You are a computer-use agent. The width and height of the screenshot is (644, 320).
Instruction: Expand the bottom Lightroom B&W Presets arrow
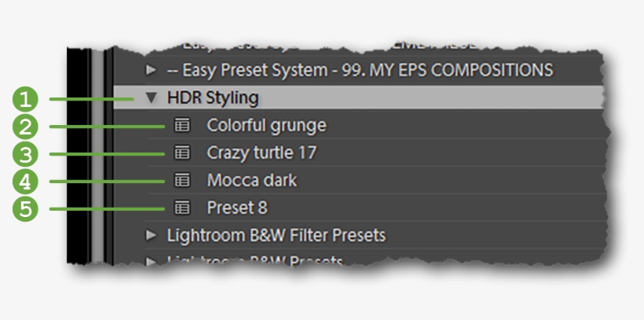[x=152, y=260]
